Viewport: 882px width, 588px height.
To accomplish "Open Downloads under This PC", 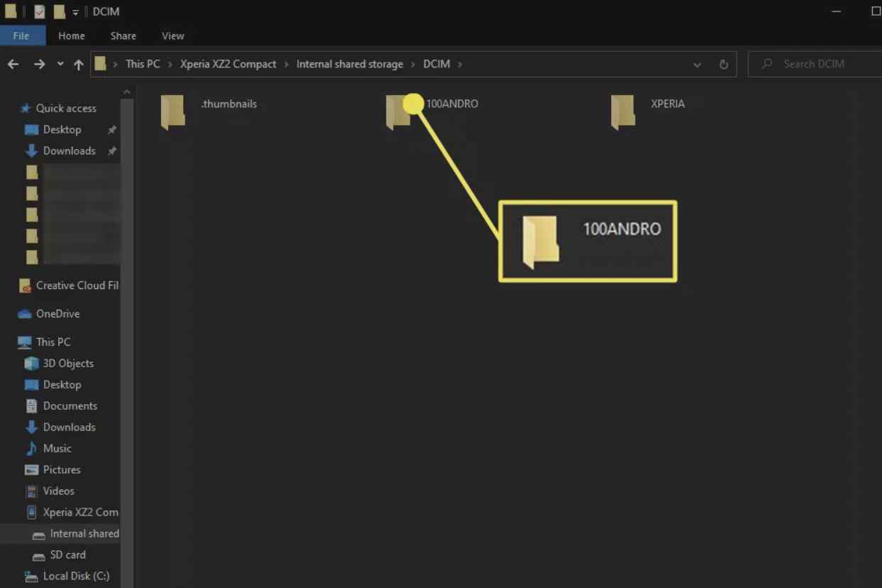I will point(69,428).
